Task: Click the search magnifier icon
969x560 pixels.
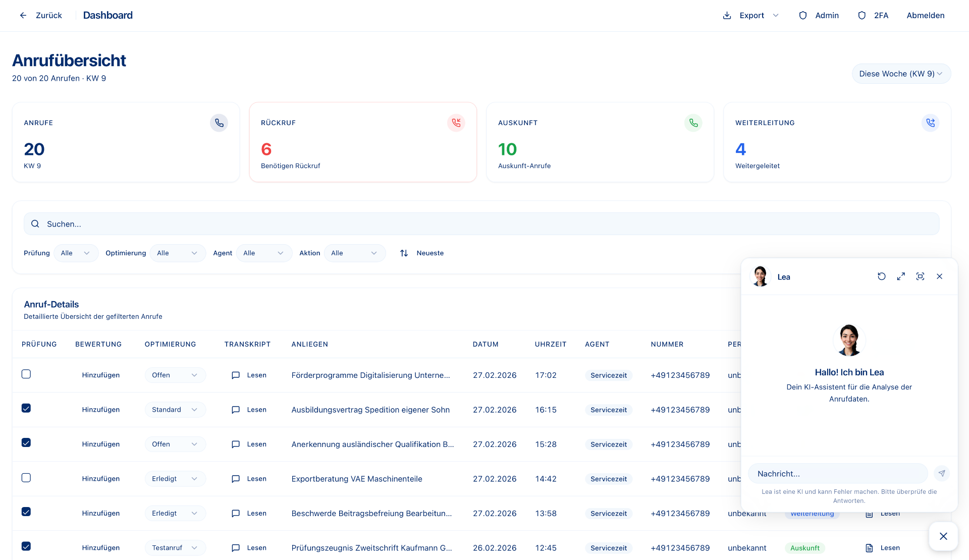Action: [x=35, y=223]
